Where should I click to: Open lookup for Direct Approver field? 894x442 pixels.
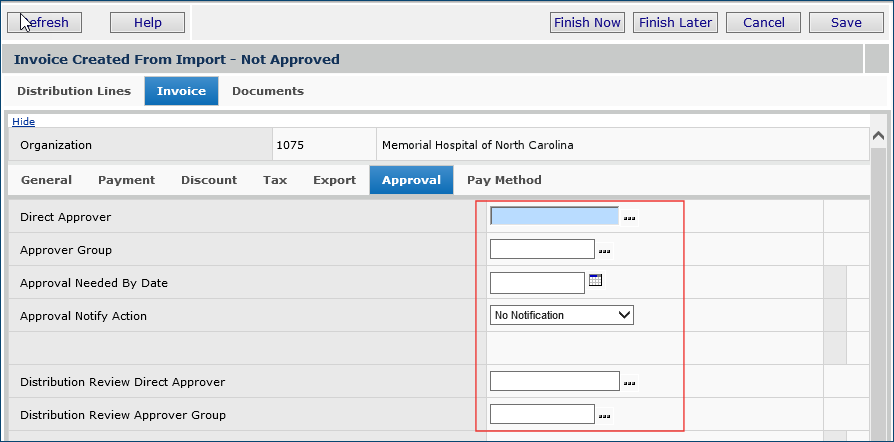[630, 217]
